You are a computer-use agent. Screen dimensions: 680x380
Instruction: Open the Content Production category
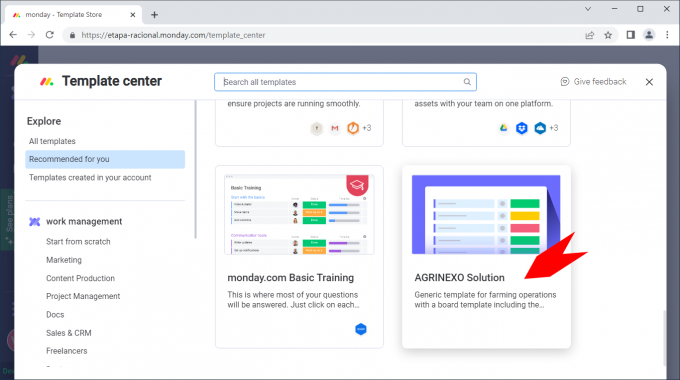pos(80,278)
